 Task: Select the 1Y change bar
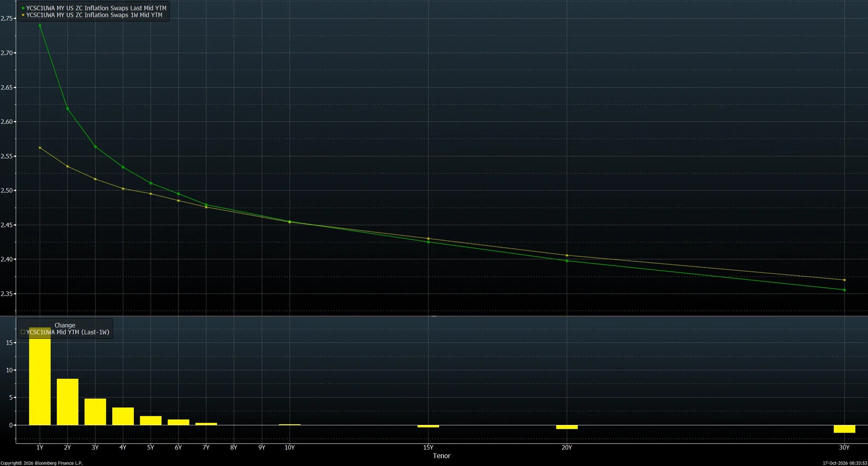(40, 376)
